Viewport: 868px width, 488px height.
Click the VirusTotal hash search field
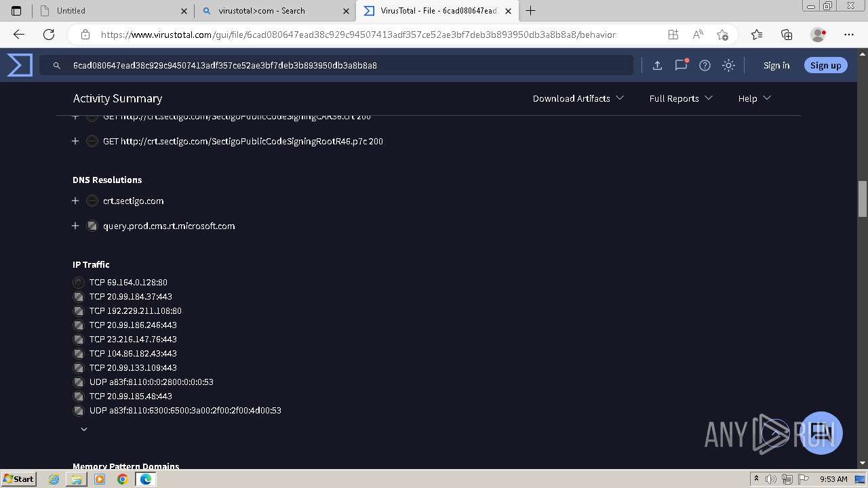(336, 65)
